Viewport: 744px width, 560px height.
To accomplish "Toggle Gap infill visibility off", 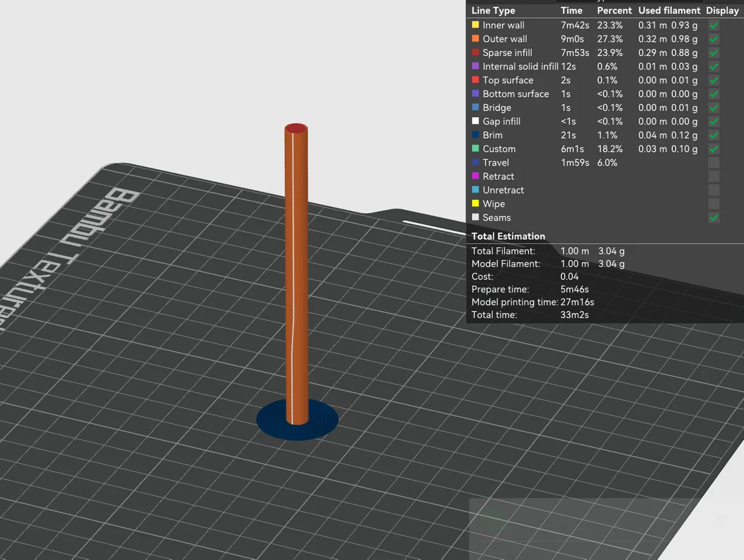I will point(713,121).
